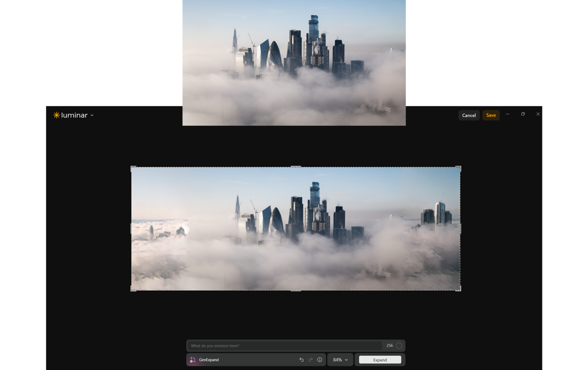Click the top-left crop corner handle
This screenshot has width=588, height=370.
(x=133, y=168)
